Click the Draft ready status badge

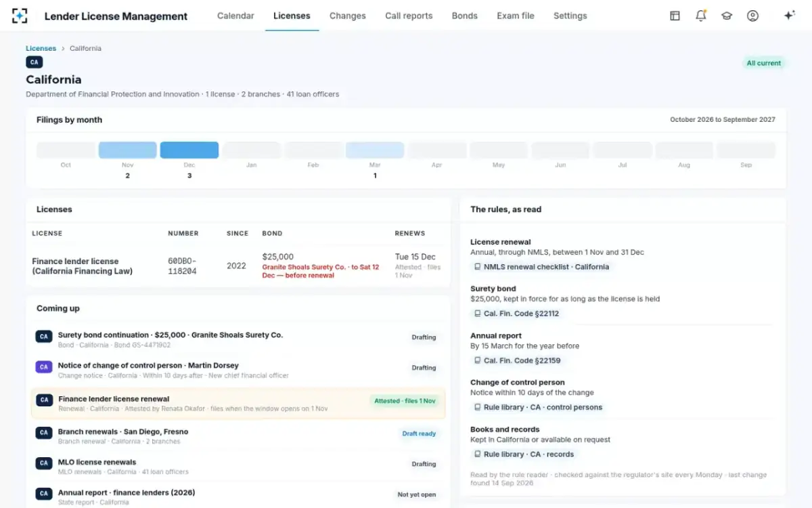(x=419, y=433)
